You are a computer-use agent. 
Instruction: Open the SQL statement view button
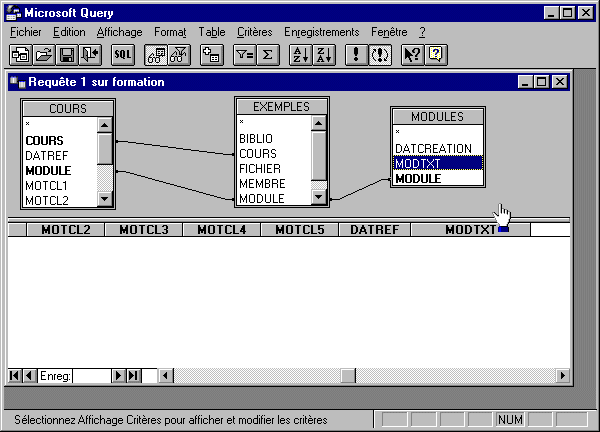point(123,55)
